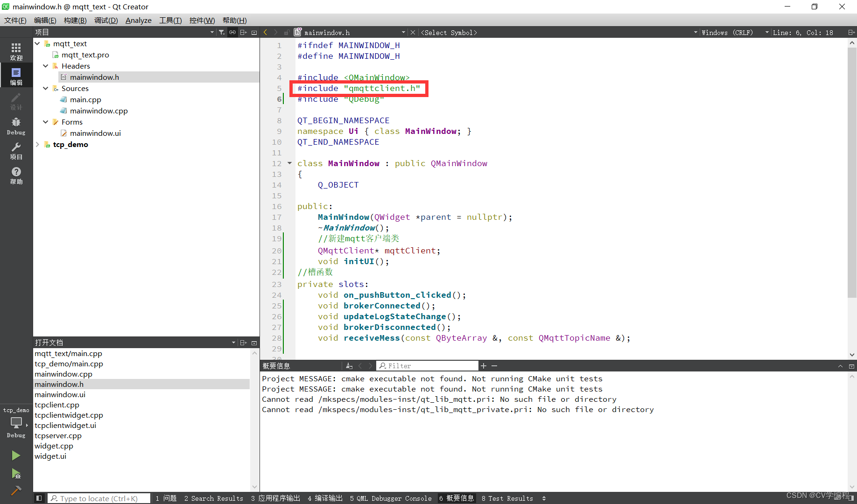Open the mainwindow.h file dropdown

(x=403, y=32)
